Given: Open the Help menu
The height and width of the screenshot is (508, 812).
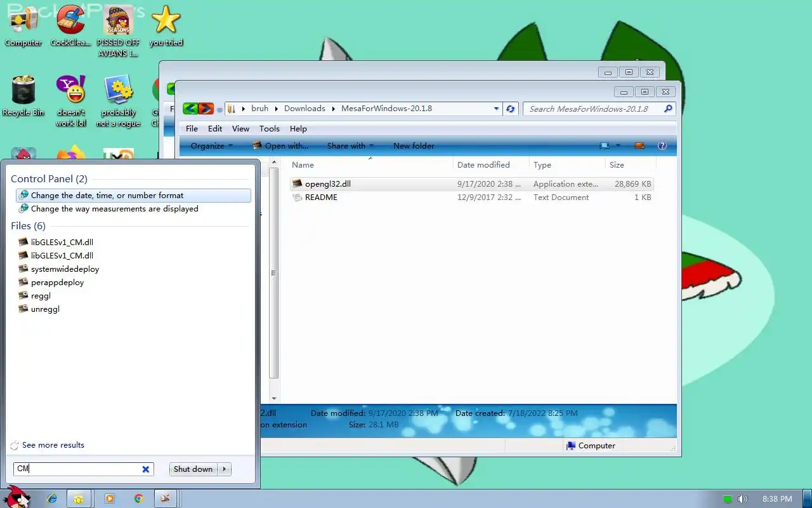Looking at the screenshot, I should pyautogui.click(x=298, y=128).
